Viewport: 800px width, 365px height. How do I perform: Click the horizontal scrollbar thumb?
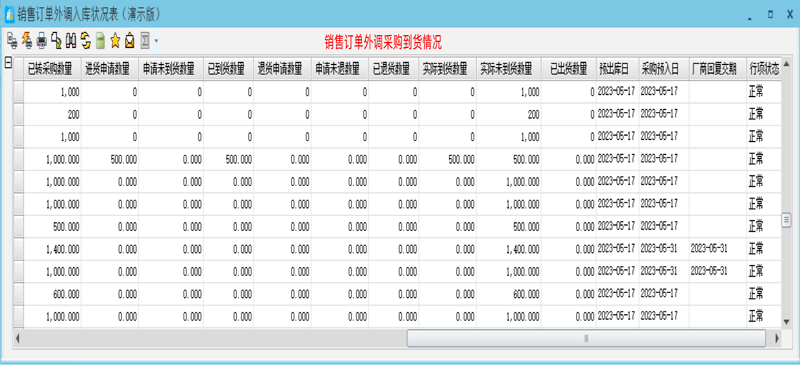pos(586,338)
